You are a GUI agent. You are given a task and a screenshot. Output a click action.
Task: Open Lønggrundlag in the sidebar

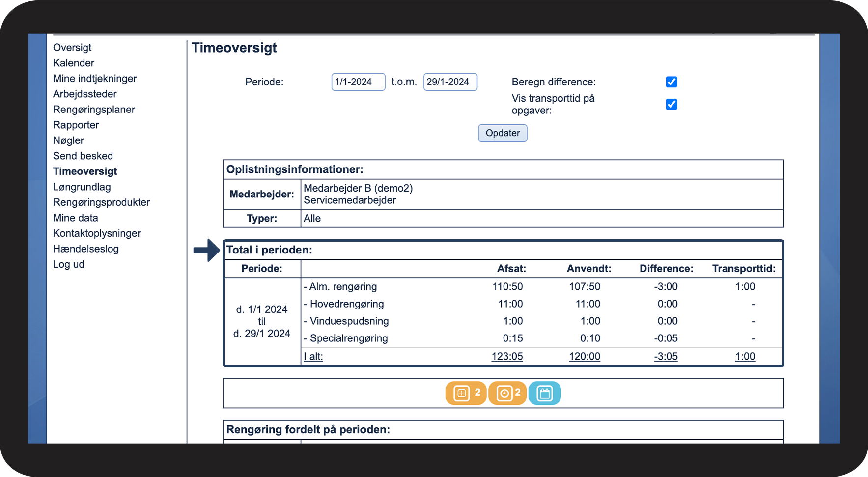click(82, 187)
